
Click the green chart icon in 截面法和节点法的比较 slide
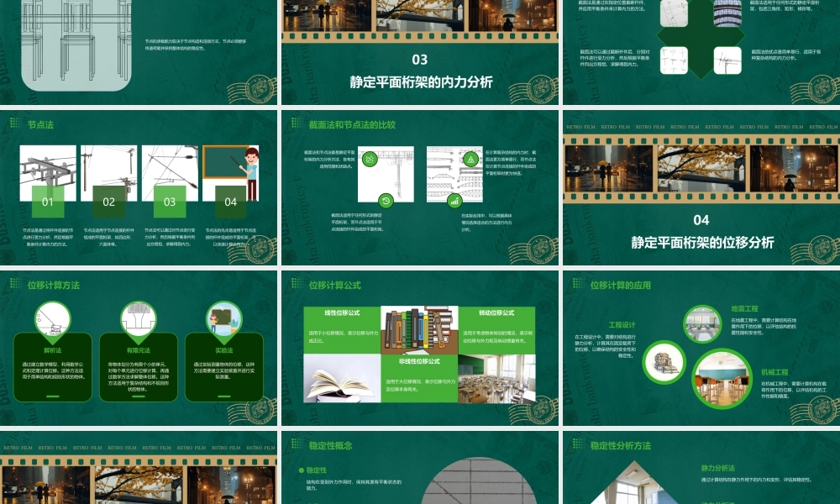(369, 159)
